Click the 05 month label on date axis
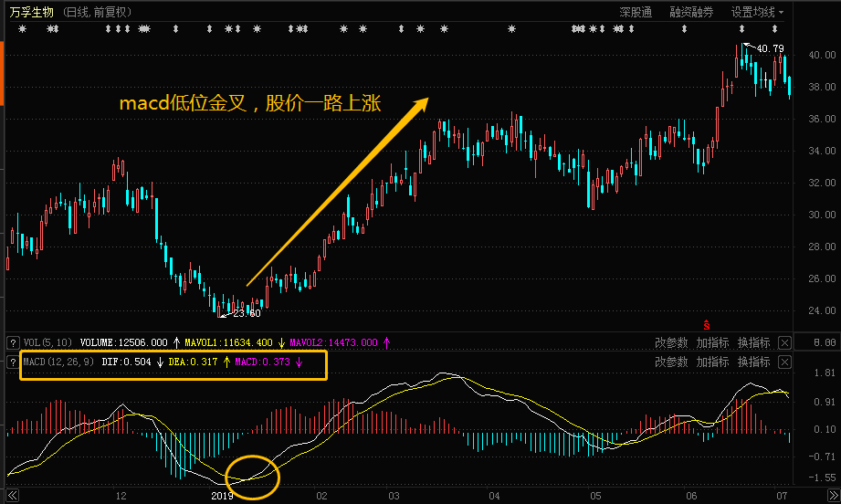This screenshot has width=841, height=504. [596, 496]
